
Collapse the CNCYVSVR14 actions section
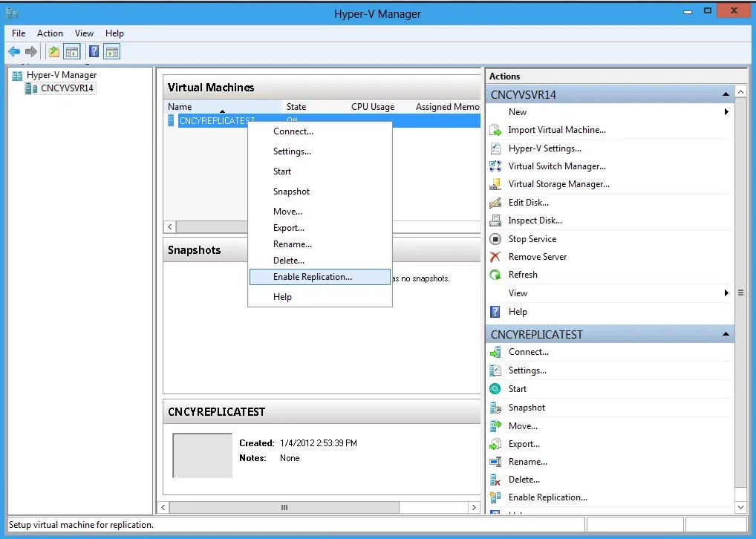[726, 94]
